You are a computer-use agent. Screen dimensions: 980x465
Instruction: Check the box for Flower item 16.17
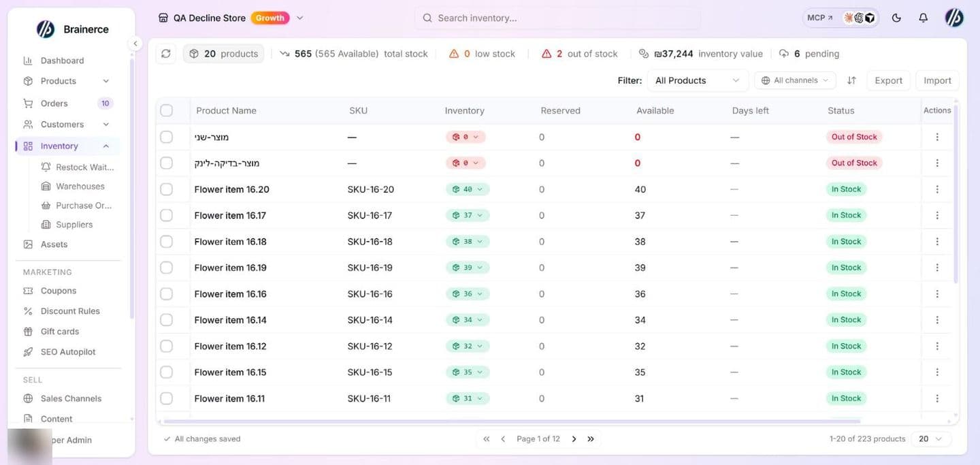pos(166,215)
